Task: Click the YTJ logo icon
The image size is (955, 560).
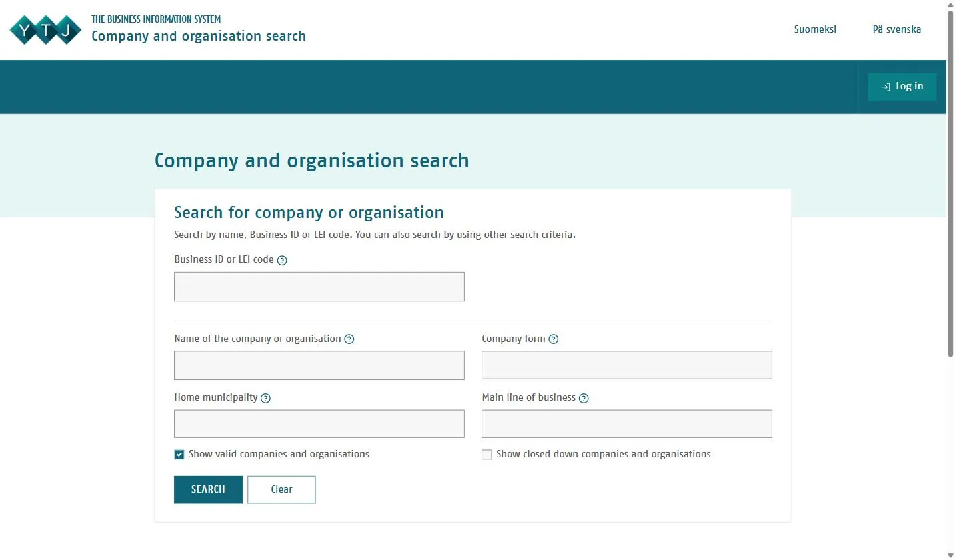Action: tap(45, 29)
